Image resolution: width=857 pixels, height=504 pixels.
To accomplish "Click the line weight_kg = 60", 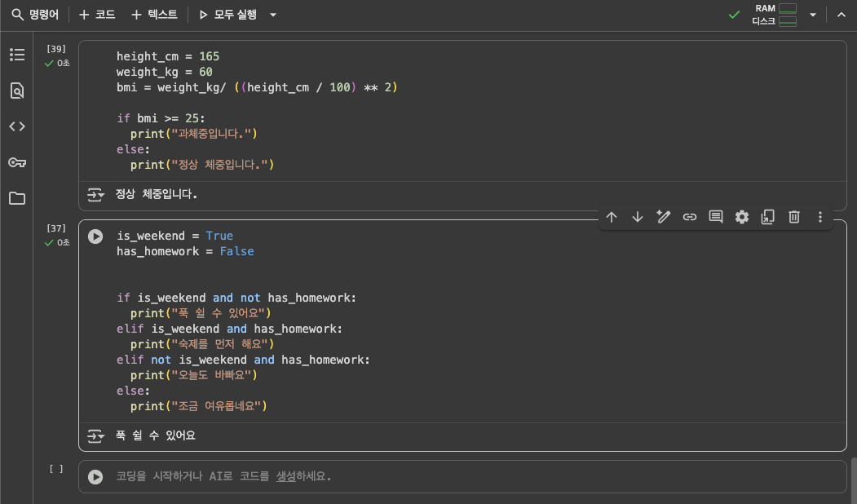I will 165,72.
